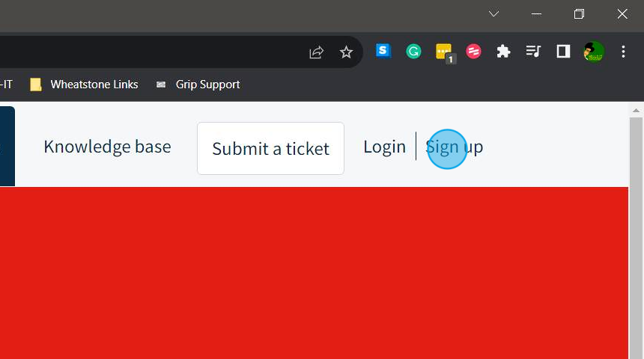The width and height of the screenshot is (644, 359).
Task: Go to the Knowledge base page
Action: coord(107,147)
